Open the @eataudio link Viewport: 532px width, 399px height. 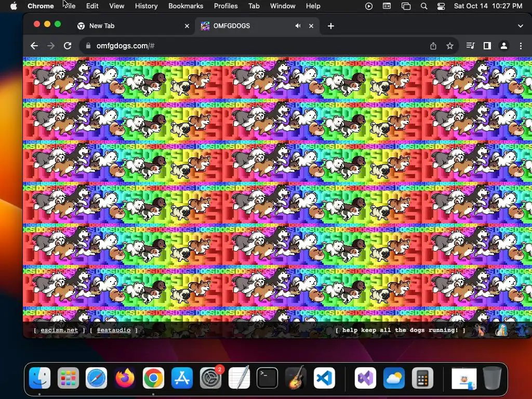point(114,330)
